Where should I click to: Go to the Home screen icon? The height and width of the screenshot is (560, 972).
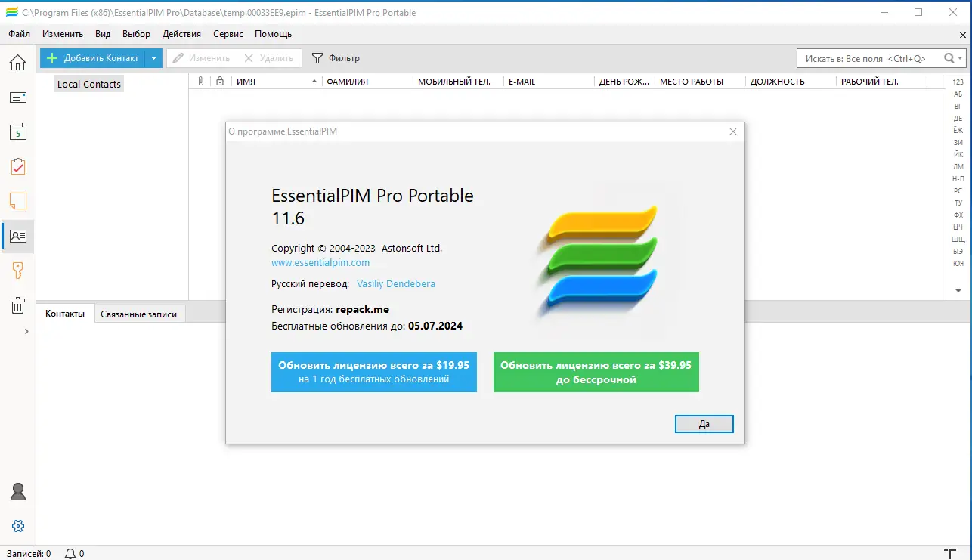(17, 63)
